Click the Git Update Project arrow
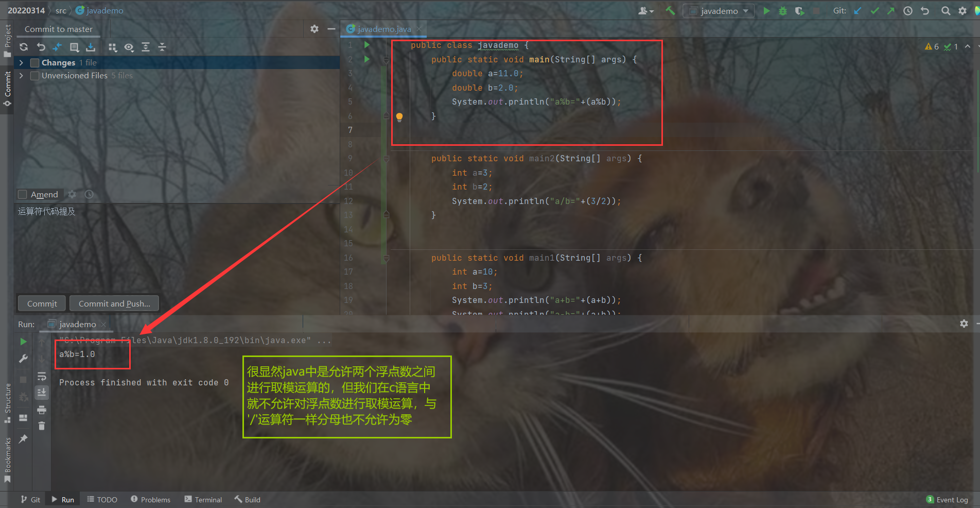The image size is (980, 508). [x=857, y=11]
